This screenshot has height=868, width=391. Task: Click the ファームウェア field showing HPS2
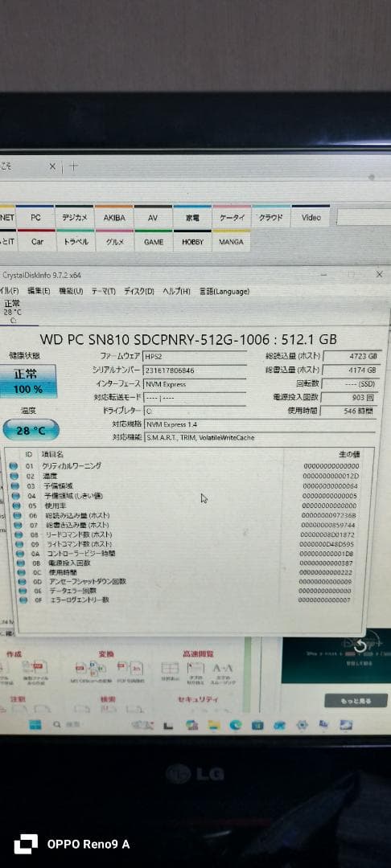tap(195, 357)
